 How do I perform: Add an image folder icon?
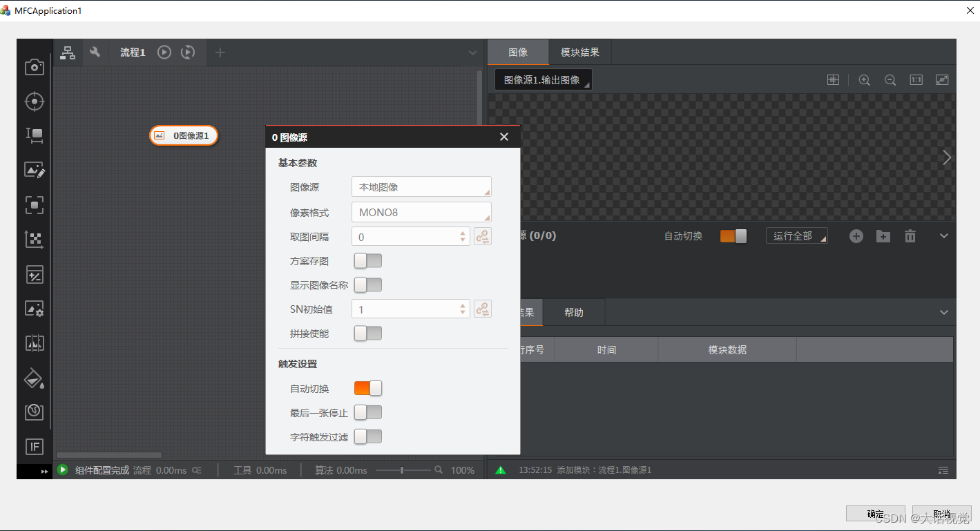coord(883,236)
